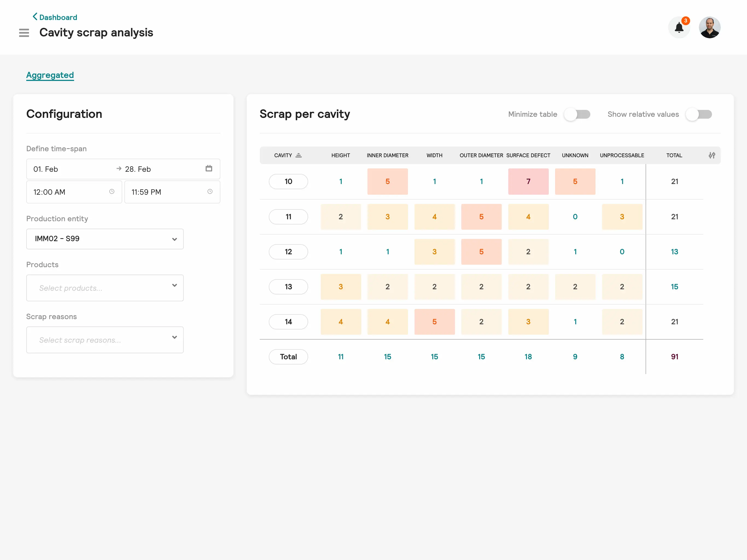Click cavity 10 Surface Defect cell 7

coord(528,181)
